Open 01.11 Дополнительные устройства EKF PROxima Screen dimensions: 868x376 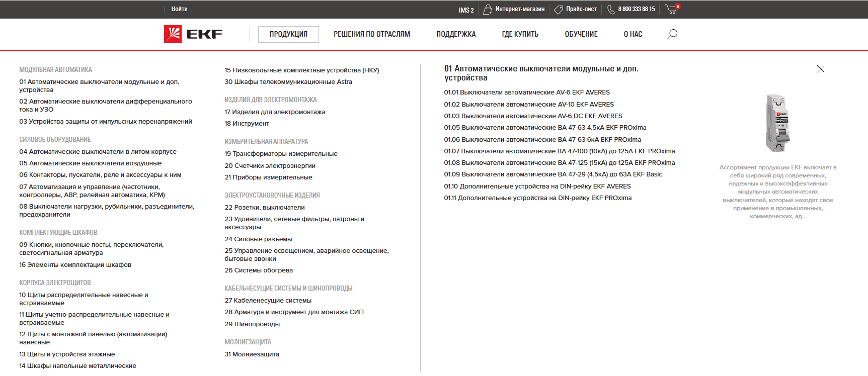coord(538,198)
